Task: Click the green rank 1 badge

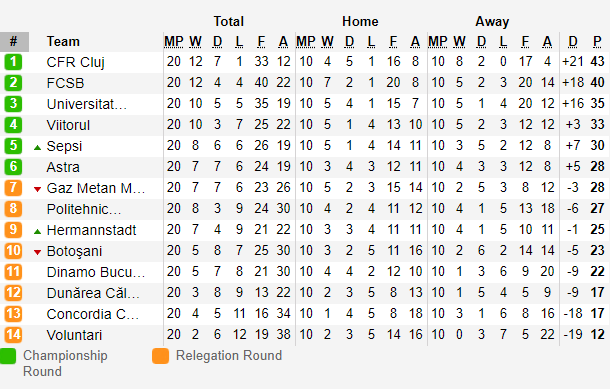Action: (x=13, y=62)
